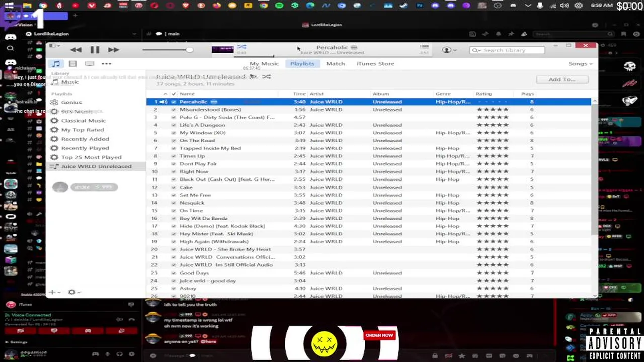Screen dimensions: 644x362
Task: Select the song Right Now
Action: point(194,171)
